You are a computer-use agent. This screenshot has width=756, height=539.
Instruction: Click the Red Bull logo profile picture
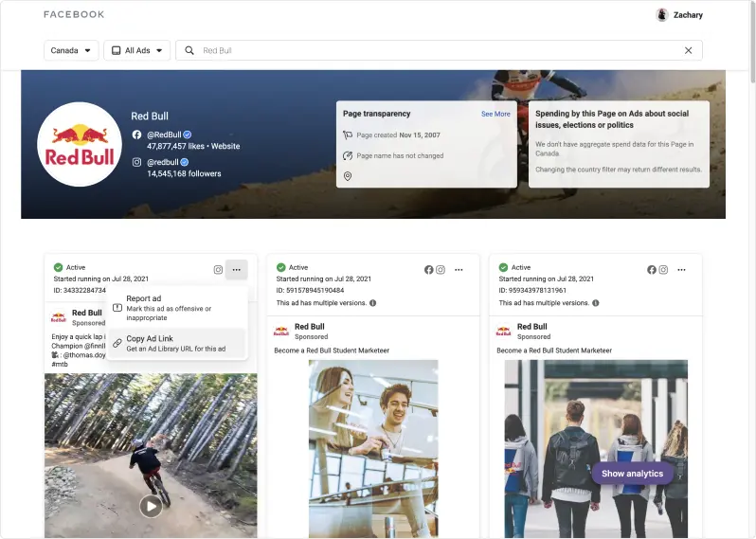pyautogui.click(x=79, y=145)
